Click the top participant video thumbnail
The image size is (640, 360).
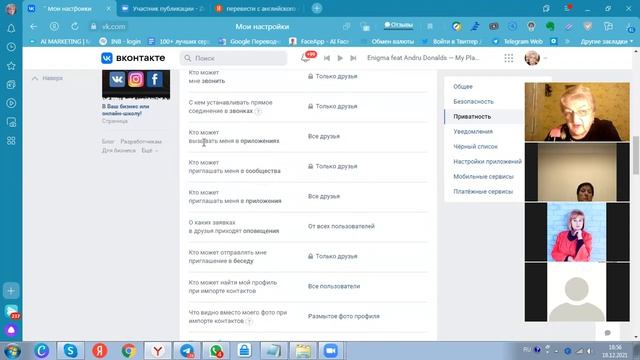(577, 112)
